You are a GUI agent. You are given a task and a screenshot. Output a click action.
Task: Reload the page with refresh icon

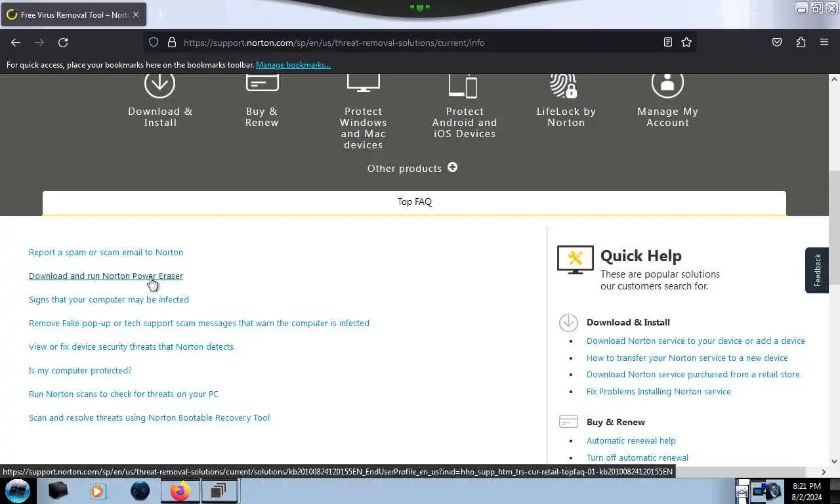click(x=63, y=43)
